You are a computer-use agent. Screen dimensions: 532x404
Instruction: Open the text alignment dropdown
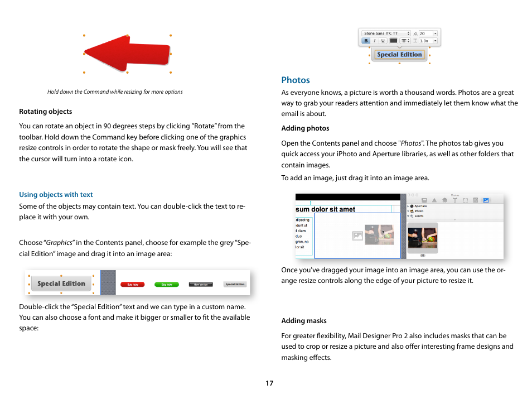(405, 41)
